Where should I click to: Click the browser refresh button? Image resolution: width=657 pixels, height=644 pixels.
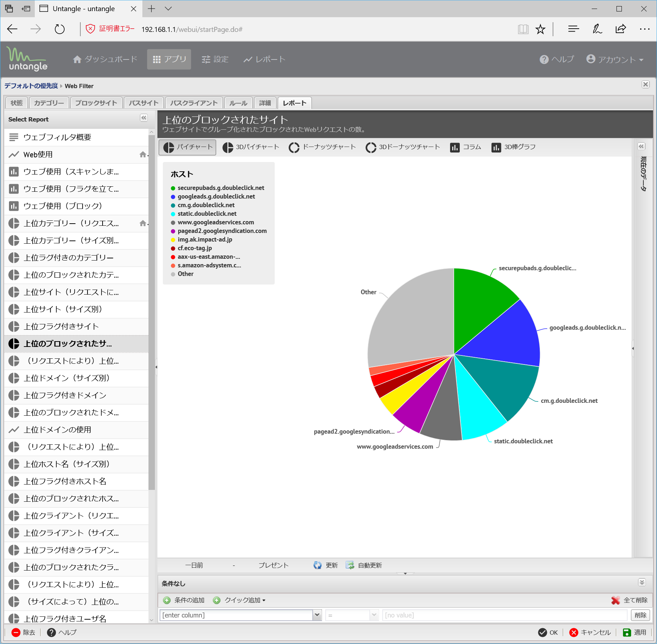(x=60, y=29)
